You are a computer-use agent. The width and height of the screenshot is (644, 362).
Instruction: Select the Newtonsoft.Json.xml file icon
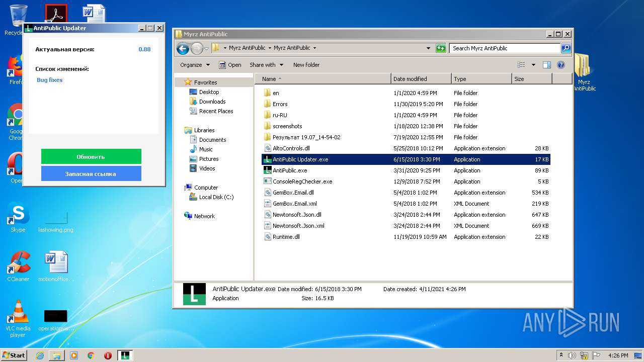point(268,226)
